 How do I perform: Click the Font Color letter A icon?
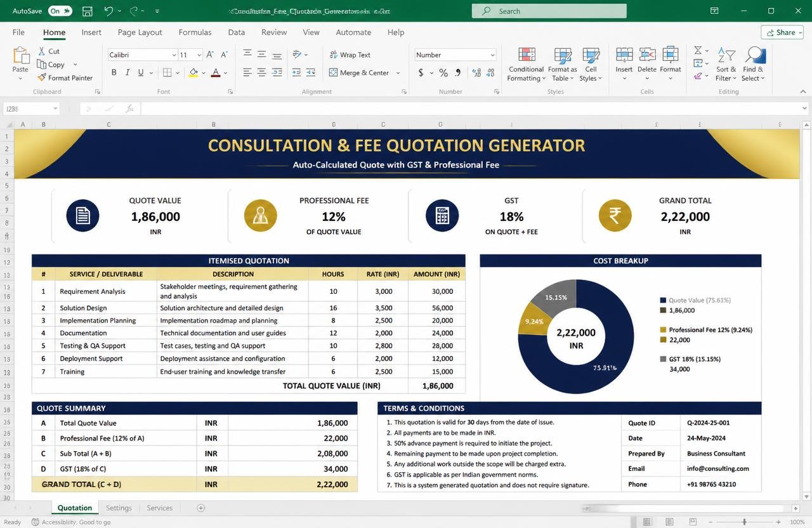tap(216, 72)
